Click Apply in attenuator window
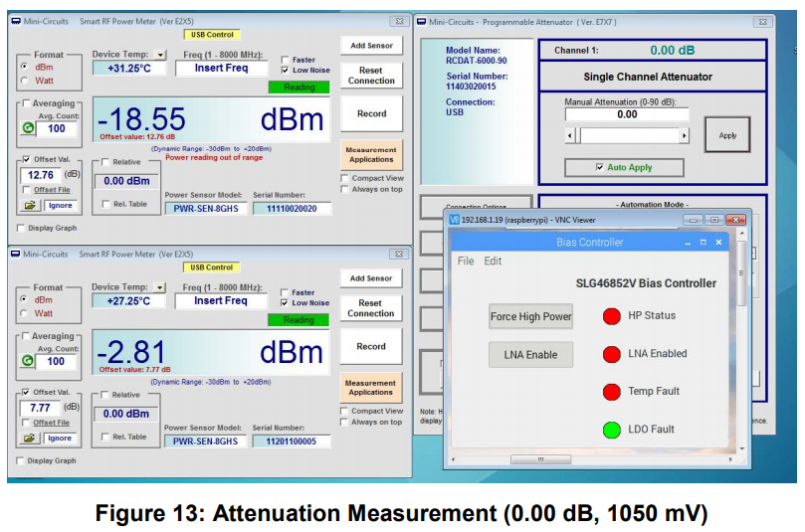This screenshot has height=532, width=805. pyautogui.click(x=727, y=135)
